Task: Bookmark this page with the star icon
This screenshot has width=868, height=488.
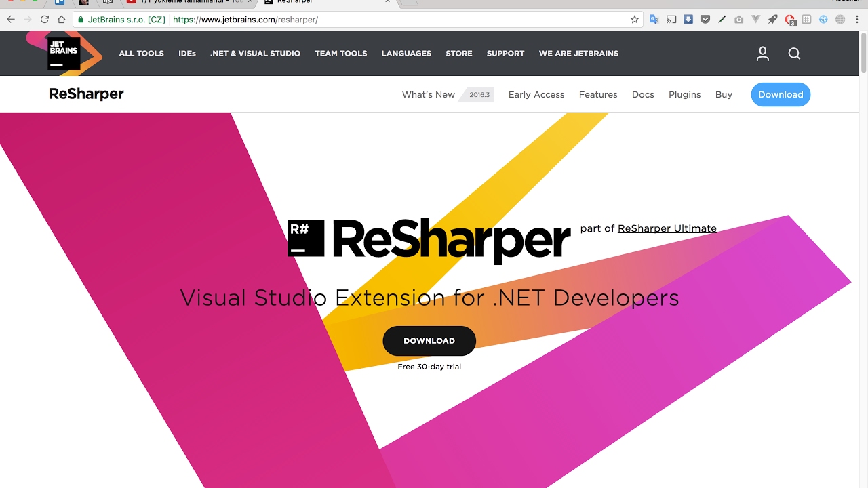Action: click(635, 20)
